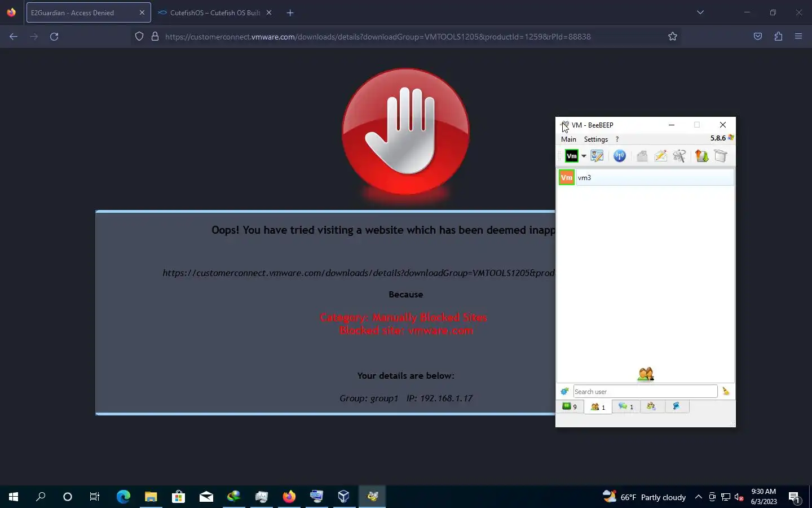Open the file transfer arrows icon
Image resolution: width=812 pixels, height=508 pixels.
701,156
